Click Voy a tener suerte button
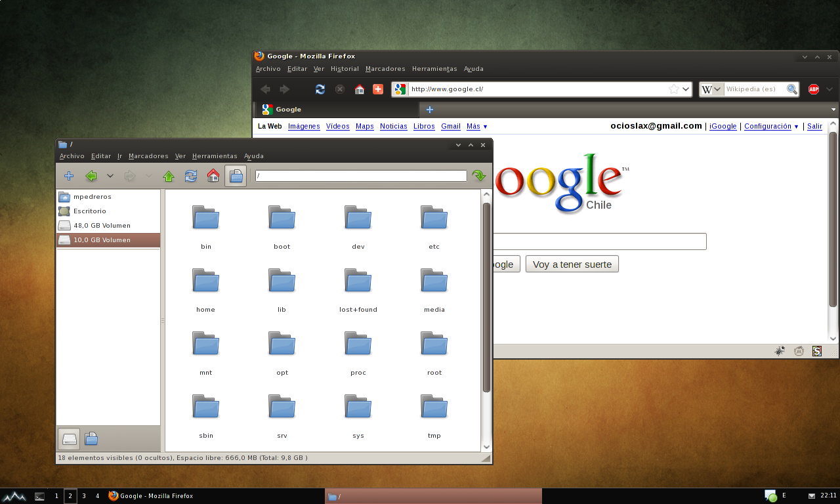 coord(572,264)
